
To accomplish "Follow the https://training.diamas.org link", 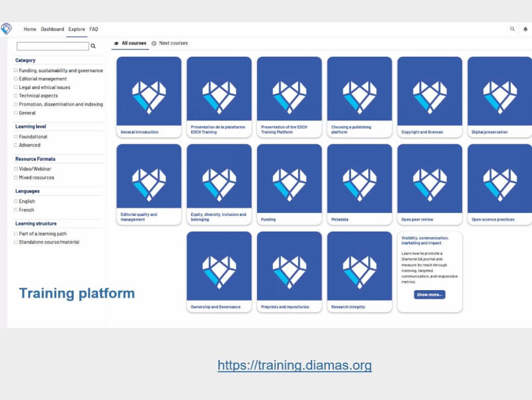I will point(295,365).
